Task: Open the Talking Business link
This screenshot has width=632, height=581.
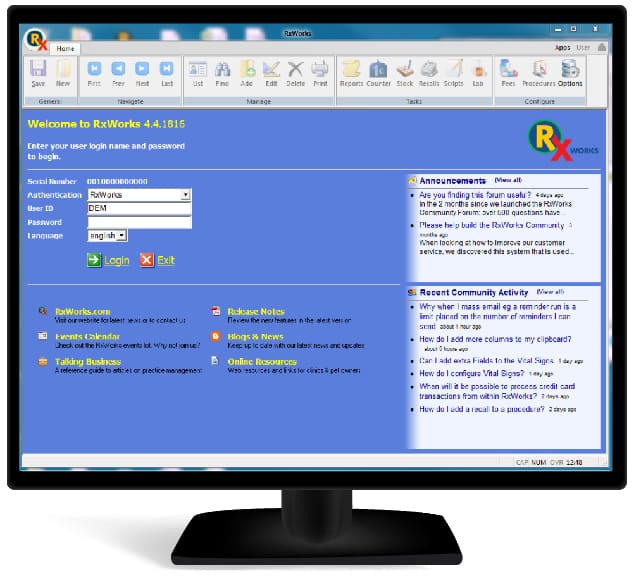Action: point(88,362)
